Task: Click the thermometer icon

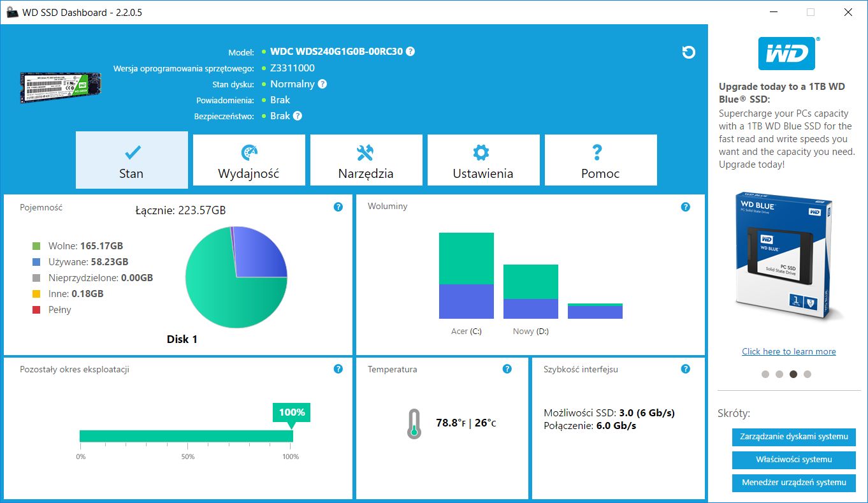Action: click(x=414, y=423)
